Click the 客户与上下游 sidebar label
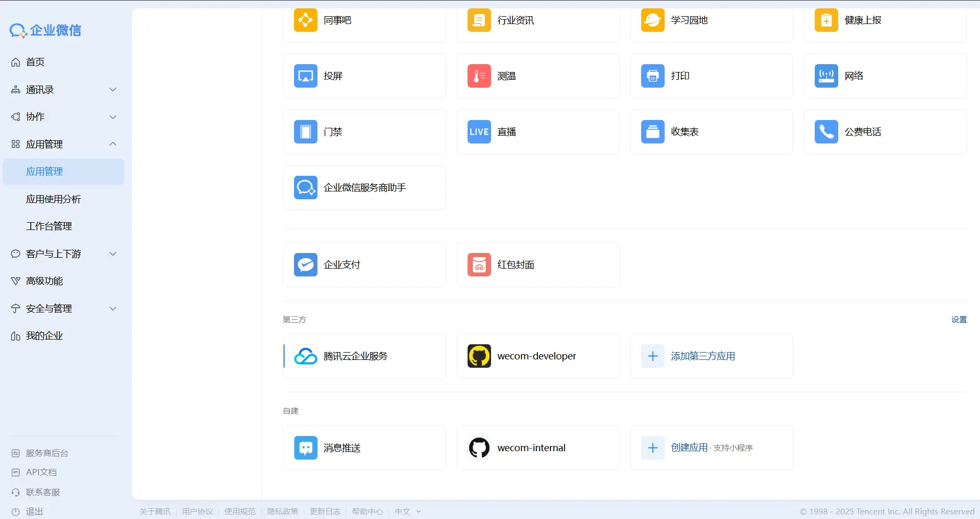This screenshot has height=519, width=980. pos(54,254)
